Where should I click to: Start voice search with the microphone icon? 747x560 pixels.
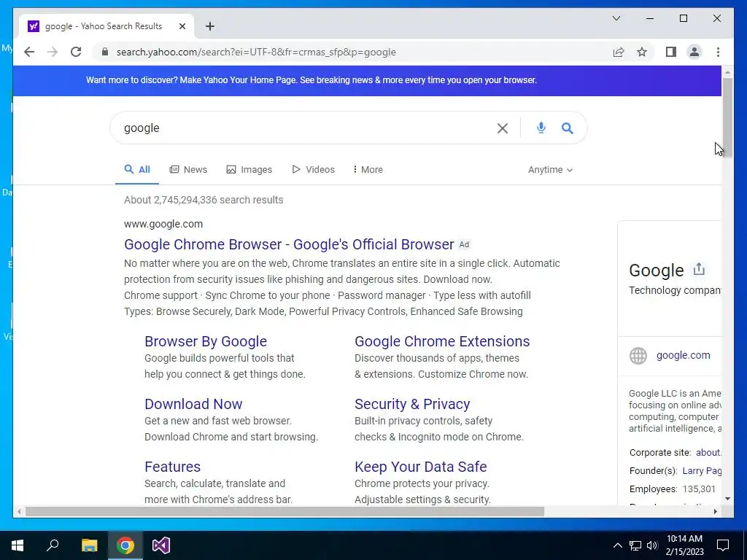(541, 128)
